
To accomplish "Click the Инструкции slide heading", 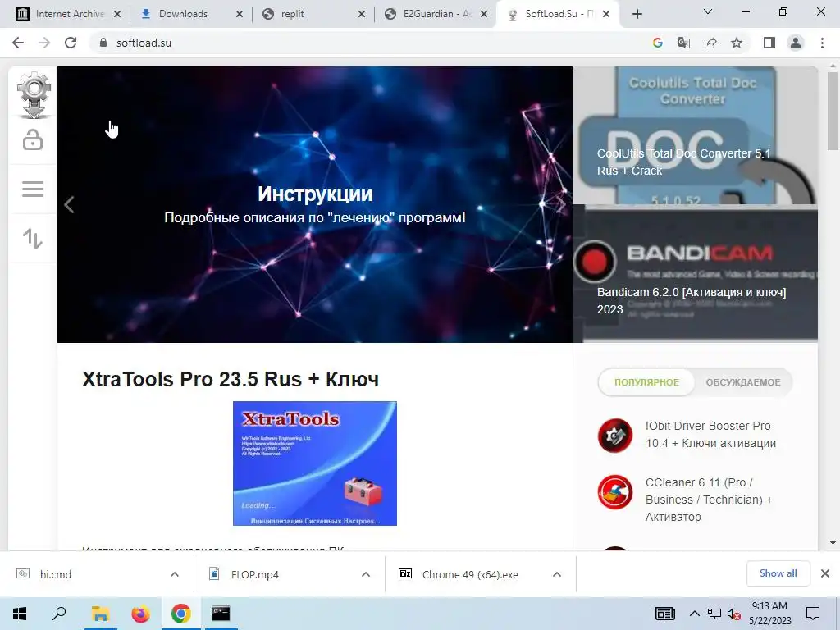I will [x=315, y=194].
